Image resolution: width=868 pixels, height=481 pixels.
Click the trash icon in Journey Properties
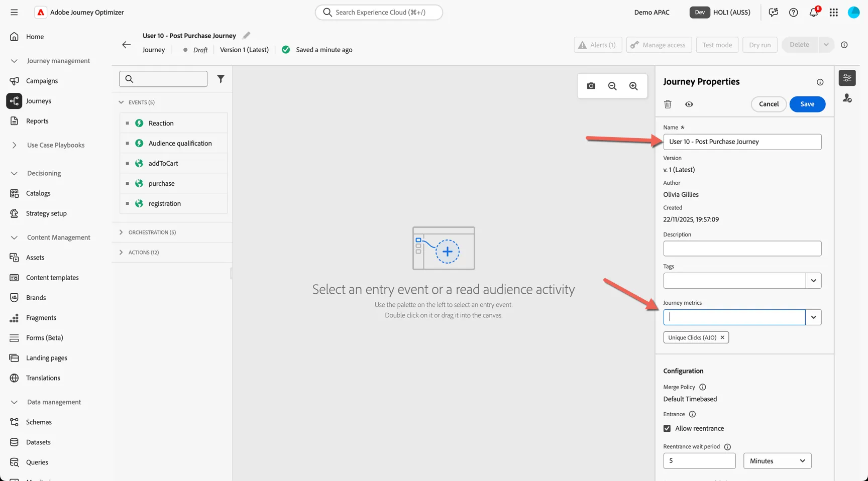[x=668, y=104]
